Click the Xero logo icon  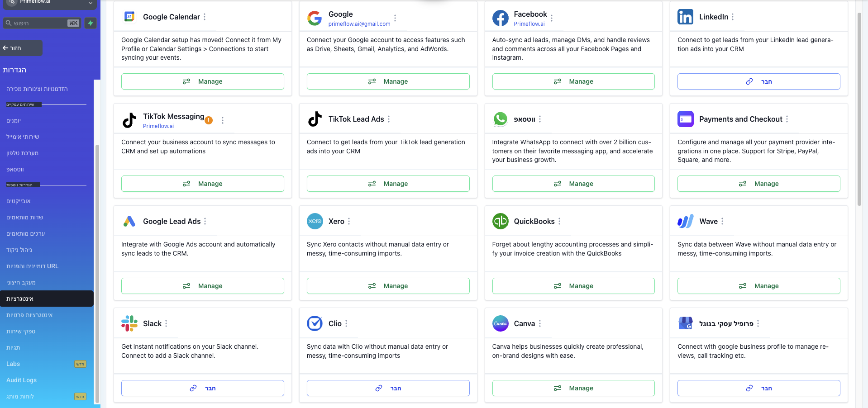[315, 221]
